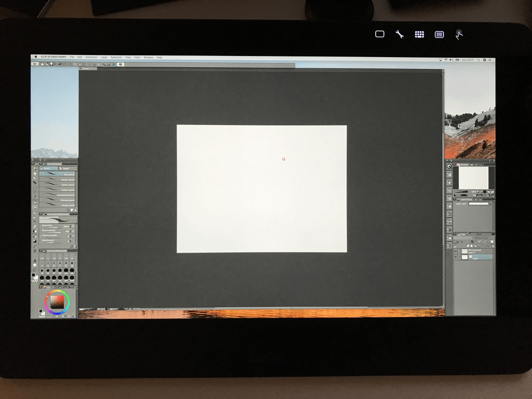Open the Animation menu
This screenshot has height=399, width=532.
(92, 57)
